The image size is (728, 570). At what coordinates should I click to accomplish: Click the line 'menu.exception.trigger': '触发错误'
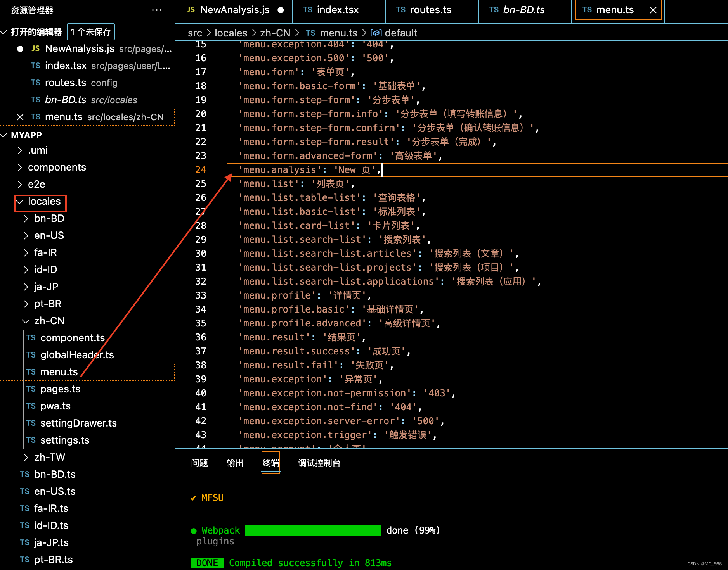(338, 435)
